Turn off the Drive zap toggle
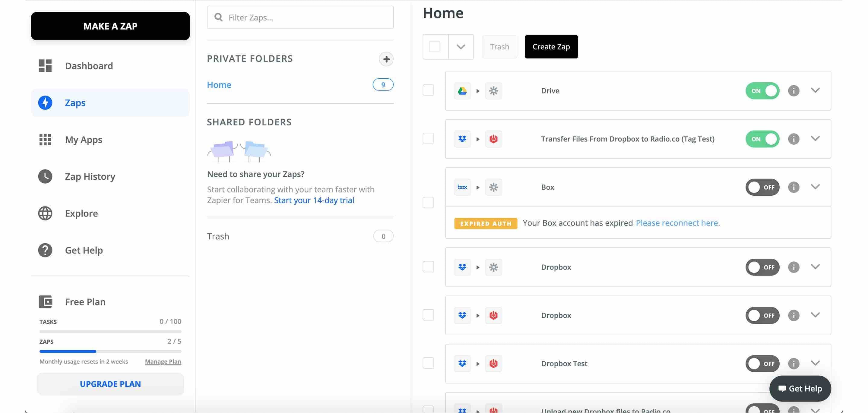Viewport: 868px width, 413px height. (762, 91)
